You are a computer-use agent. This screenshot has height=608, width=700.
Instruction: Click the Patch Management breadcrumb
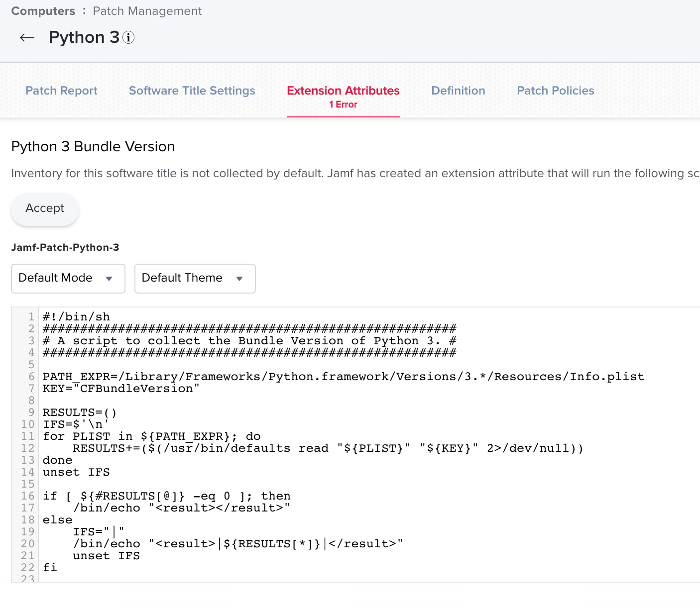[147, 11]
